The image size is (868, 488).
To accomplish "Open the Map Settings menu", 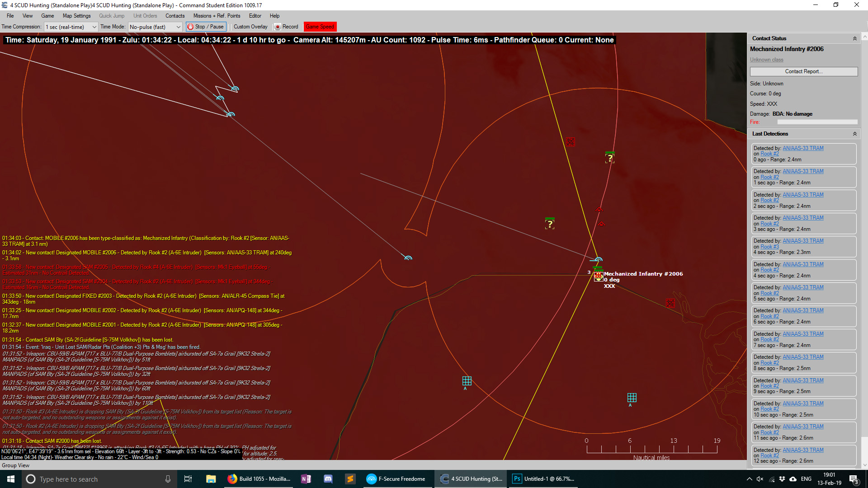I will coord(76,15).
